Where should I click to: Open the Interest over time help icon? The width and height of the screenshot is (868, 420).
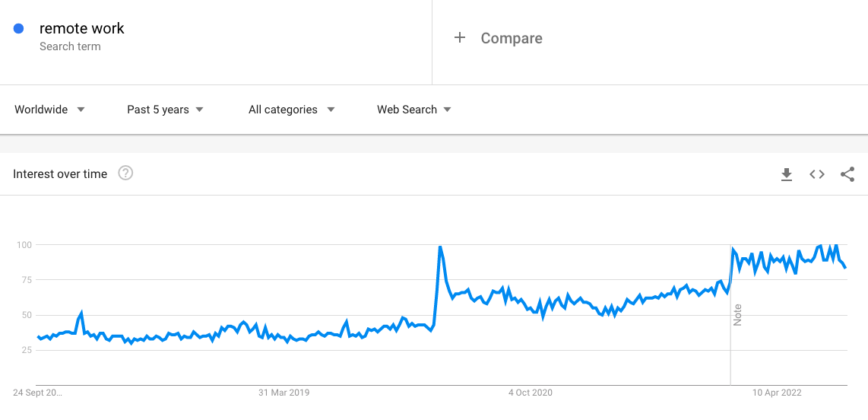pyautogui.click(x=125, y=173)
